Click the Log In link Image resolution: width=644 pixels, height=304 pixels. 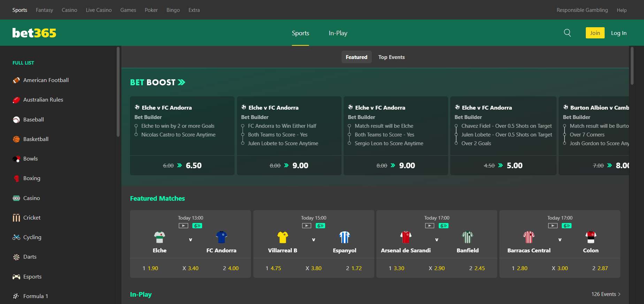click(x=619, y=33)
